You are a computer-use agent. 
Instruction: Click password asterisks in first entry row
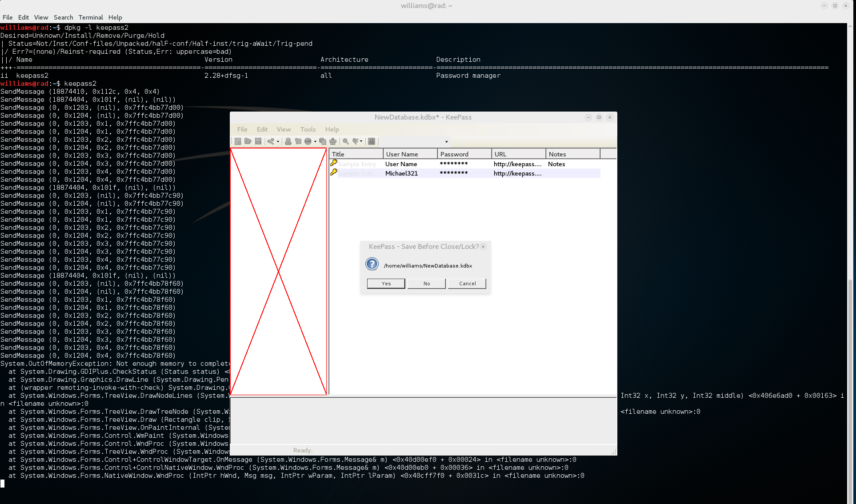tap(454, 164)
